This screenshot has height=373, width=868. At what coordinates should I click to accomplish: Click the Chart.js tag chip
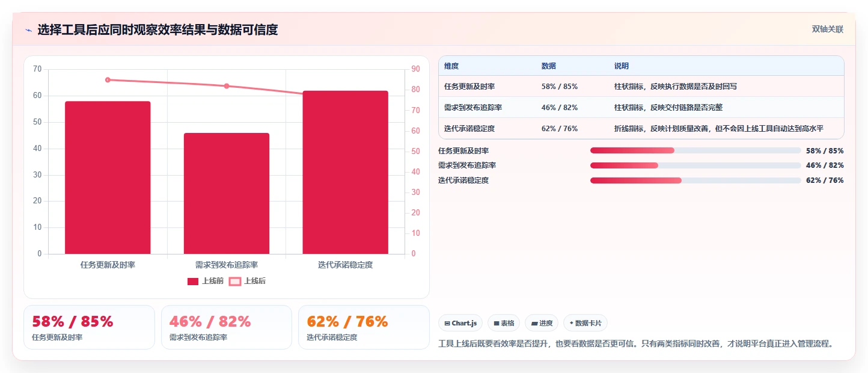tap(460, 323)
